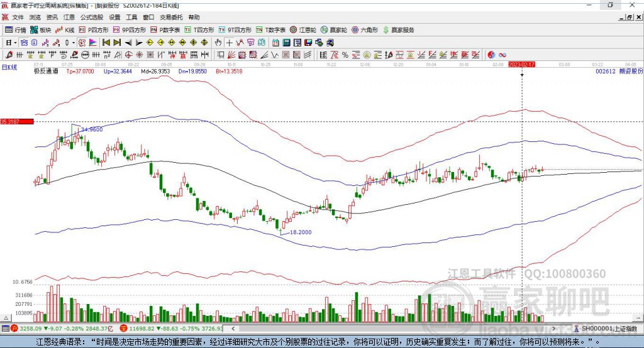Jump to first record arrow icon
Screen dimensions: 644x348
click(106, 43)
